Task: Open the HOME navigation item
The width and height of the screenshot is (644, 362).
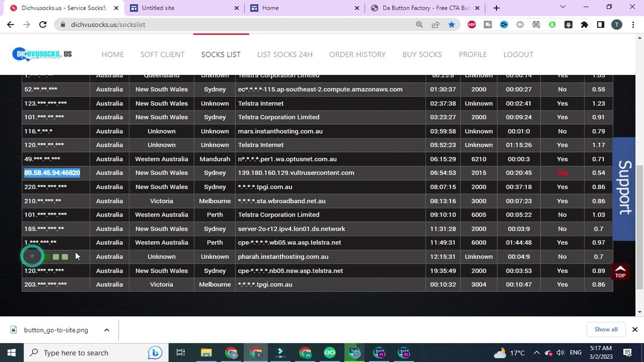Action: tap(113, 54)
